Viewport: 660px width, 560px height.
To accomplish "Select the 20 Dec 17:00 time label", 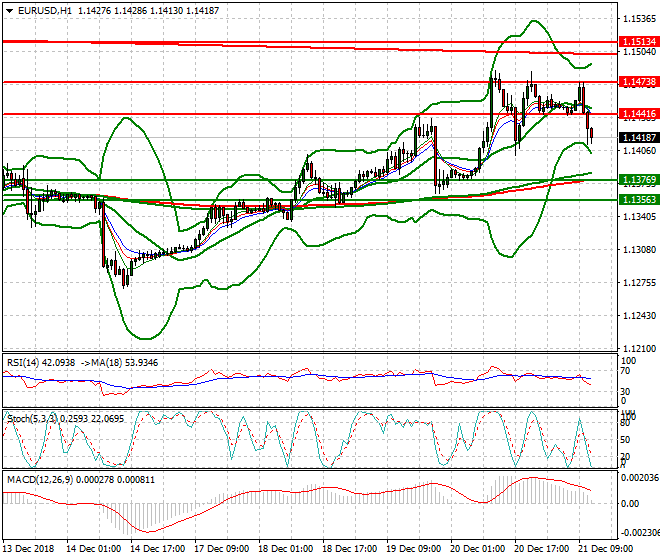I will (x=541, y=549).
